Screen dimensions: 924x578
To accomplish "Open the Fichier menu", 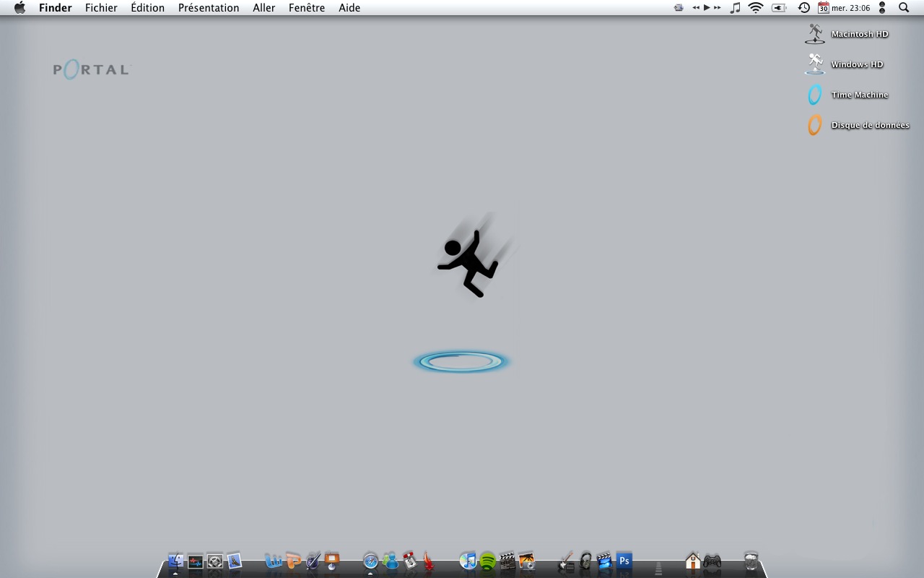I will (101, 8).
